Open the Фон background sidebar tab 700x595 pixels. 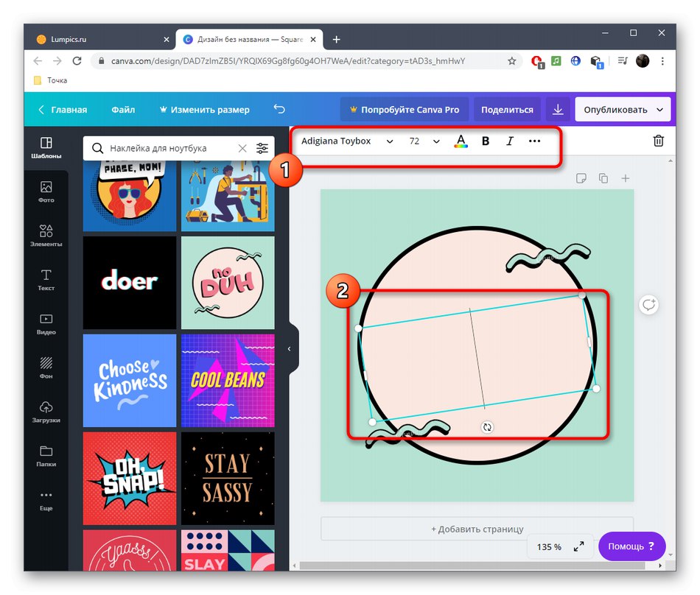pos(46,368)
